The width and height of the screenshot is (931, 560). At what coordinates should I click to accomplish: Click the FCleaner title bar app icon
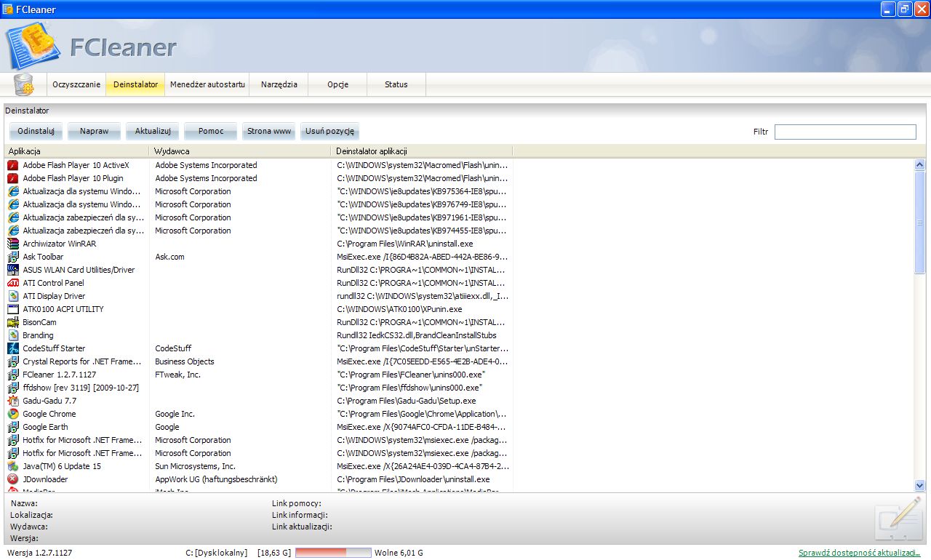[x=8, y=9]
